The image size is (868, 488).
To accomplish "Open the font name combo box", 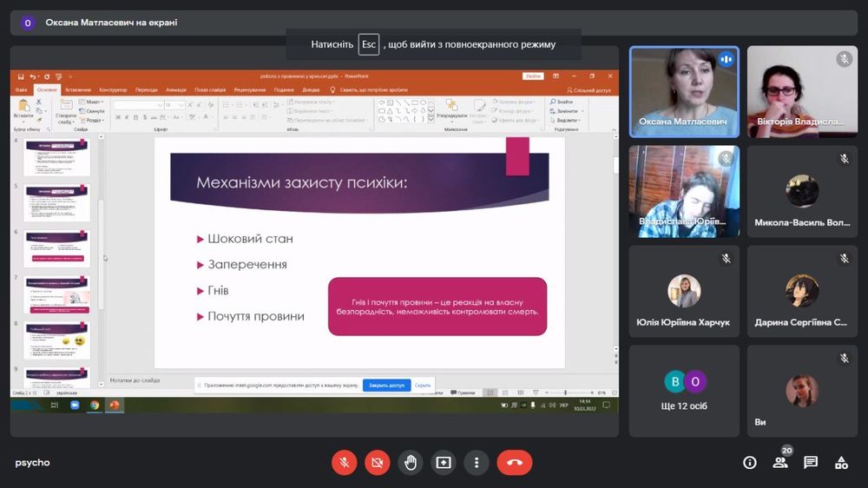I will click(138, 105).
